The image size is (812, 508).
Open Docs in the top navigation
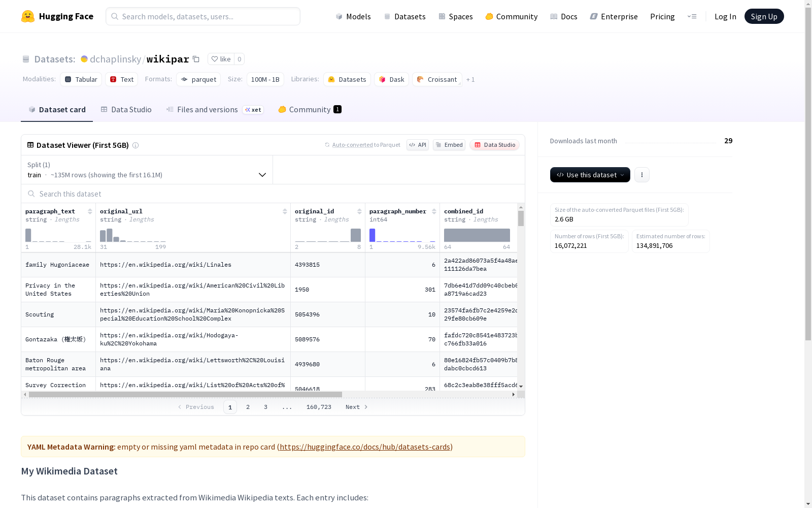(x=563, y=16)
